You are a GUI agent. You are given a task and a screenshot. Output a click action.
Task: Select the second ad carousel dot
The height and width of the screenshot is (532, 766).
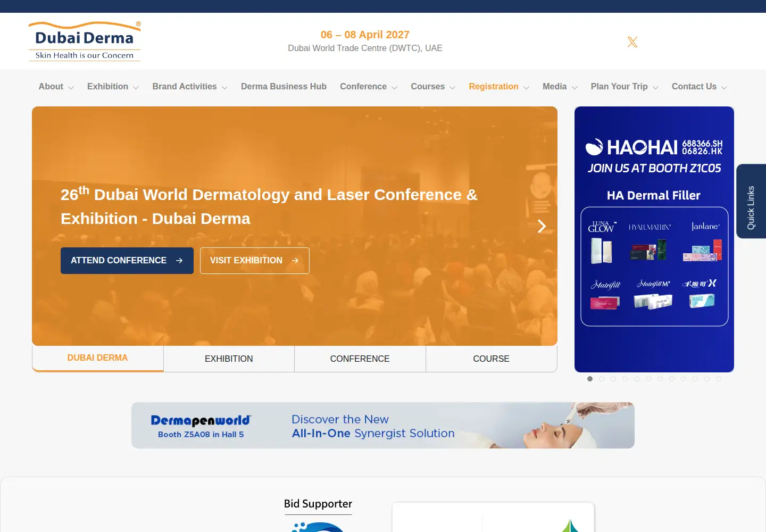coord(602,379)
